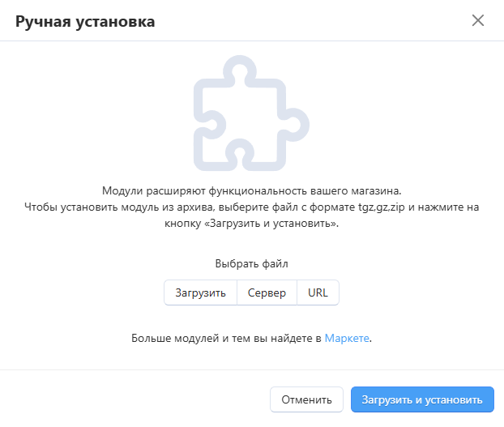Viewport: 504px width, 427px height.
Task: Click the top knob of the puzzle icon
Action: tap(240, 70)
